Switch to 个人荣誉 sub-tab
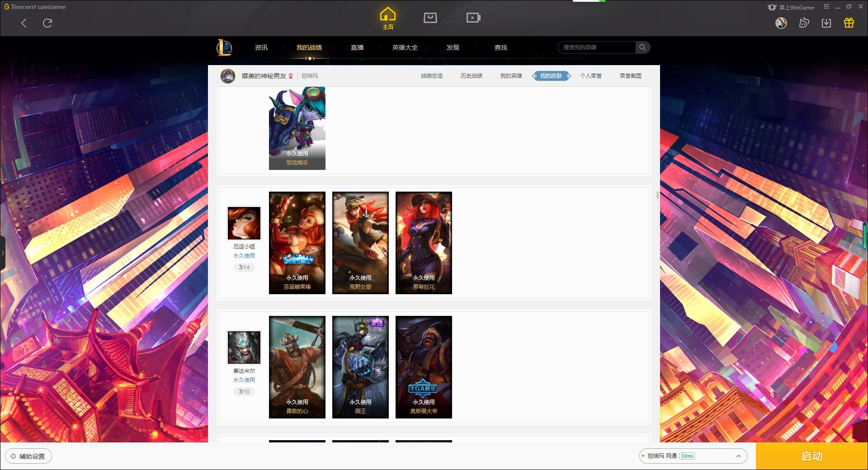The image size is (868, 470). point(591,76)
